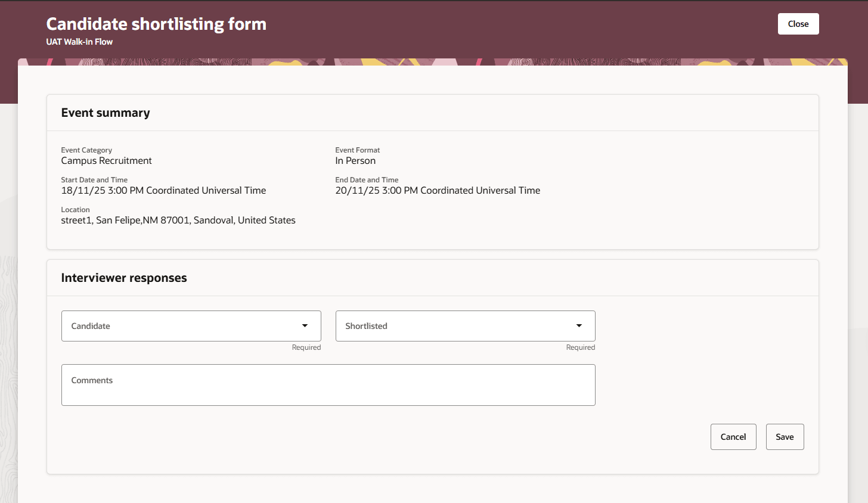Click the In Person event format text
This screenshot has width=868, height=503.
(x=355, y=160)
